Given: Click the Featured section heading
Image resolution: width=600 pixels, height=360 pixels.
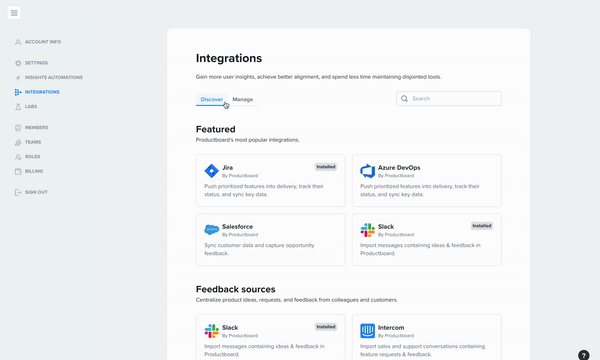Looking at the screenshot, I should 215,129.
